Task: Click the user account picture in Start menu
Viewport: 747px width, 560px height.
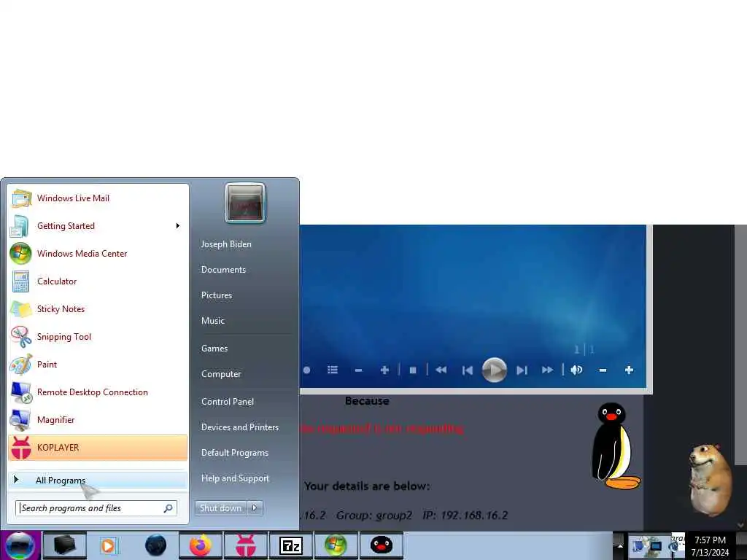Action: pyautogui.click(x=245, y=203)
